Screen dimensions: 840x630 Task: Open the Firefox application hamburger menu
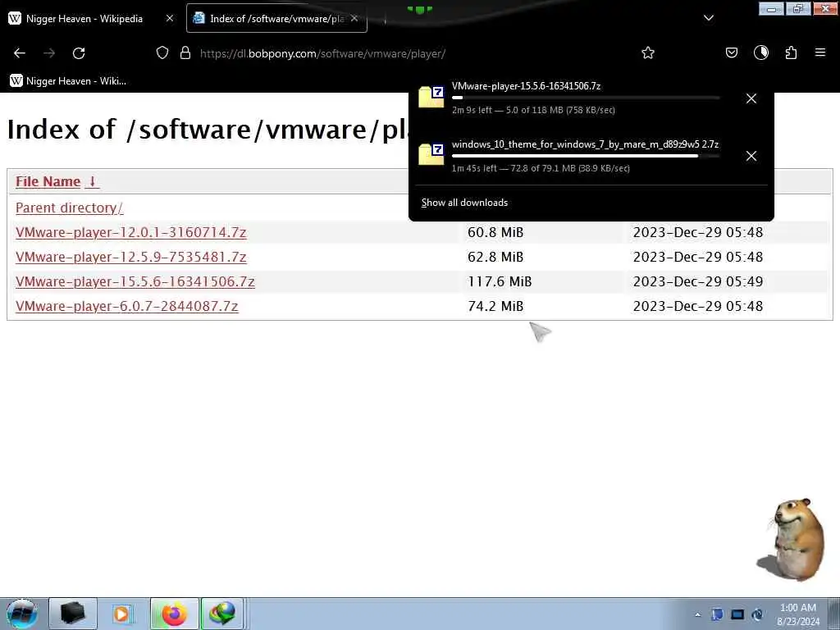[820, 52]
